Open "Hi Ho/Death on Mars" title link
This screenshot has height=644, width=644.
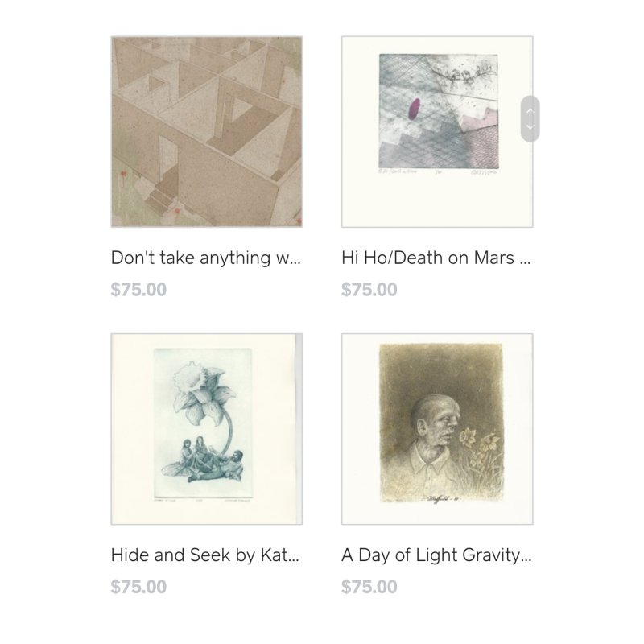coord(436,258)
